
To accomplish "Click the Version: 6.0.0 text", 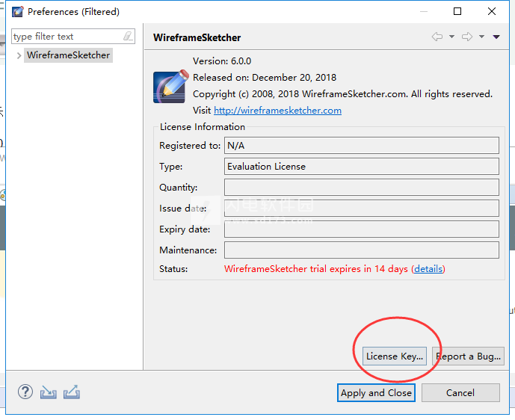I will (222, 61).
